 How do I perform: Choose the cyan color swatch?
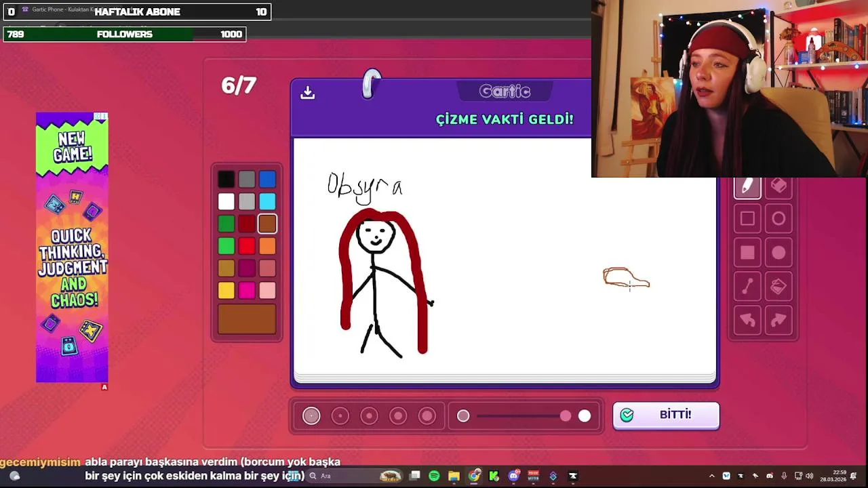click(267, 201)
